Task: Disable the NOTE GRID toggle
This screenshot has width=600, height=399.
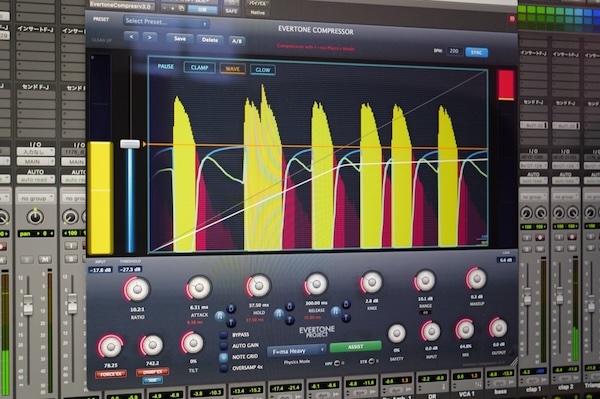Action: [x=223, y=357]
